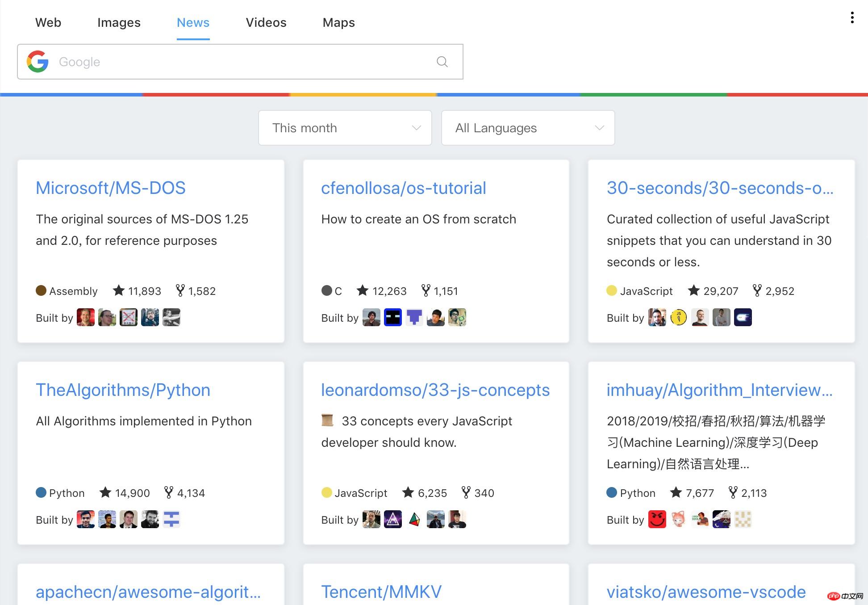Screen dimensions: 868x605
Task: Click star icon on TheAlgorithms/Python card
Action: 105,493
